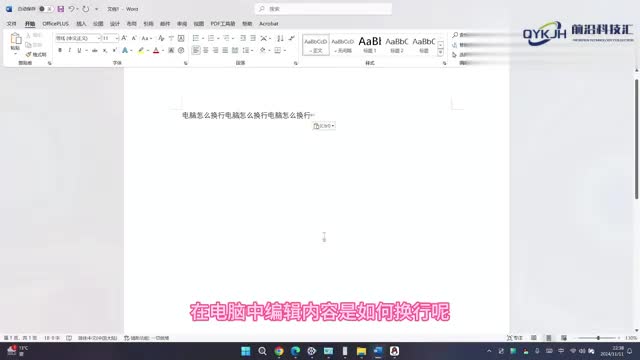Open the Font dialog launcher
Viewport: 640px width, 360px height.
click(x=186, y=63)
